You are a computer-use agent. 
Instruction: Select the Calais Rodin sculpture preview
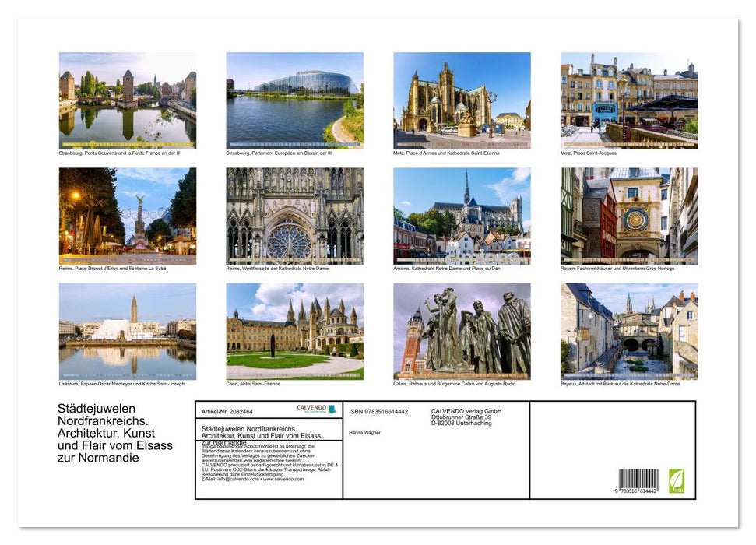462,331
